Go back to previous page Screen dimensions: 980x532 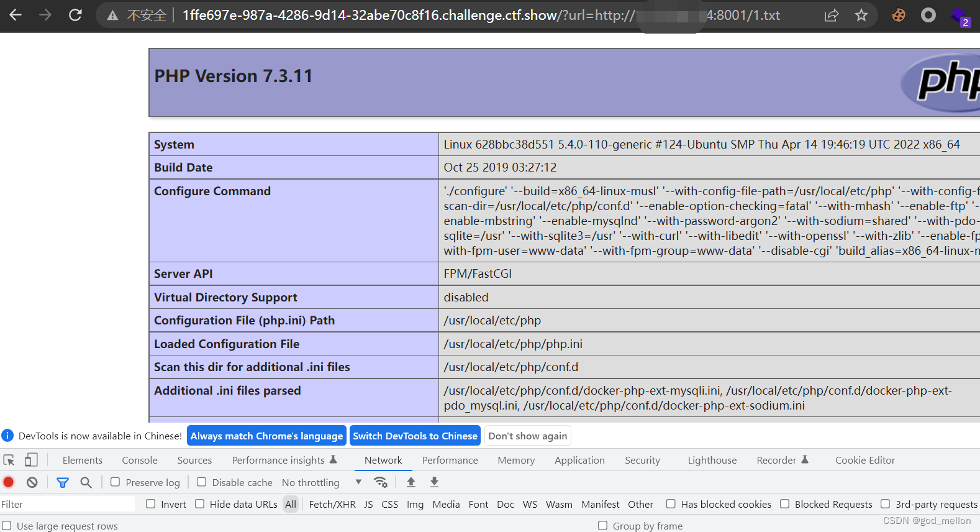pyautogui.click(x=16, y=15)
